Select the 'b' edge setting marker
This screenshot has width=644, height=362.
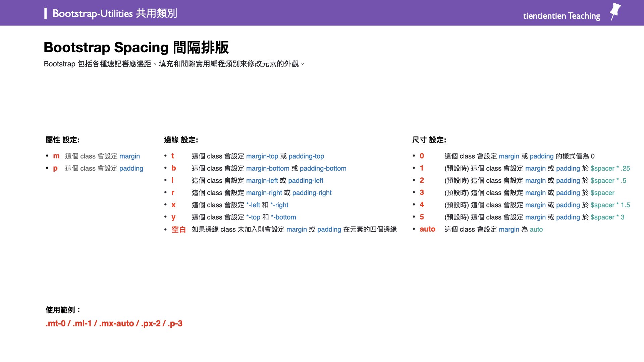(173, 168)
